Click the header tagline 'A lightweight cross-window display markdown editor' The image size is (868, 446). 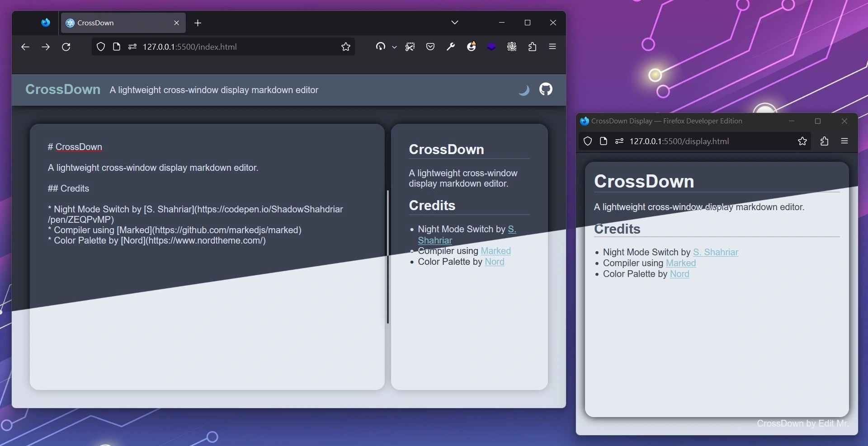[x=214, y=90]
